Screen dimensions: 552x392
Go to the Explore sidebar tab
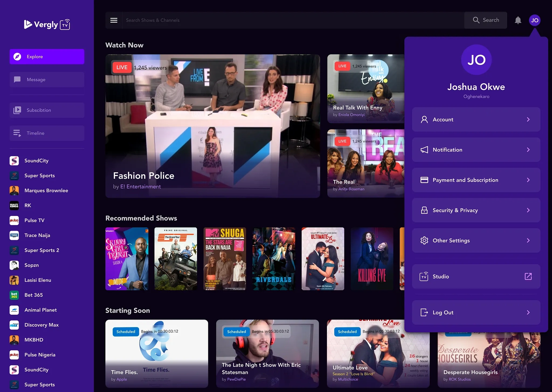point(47,57)
